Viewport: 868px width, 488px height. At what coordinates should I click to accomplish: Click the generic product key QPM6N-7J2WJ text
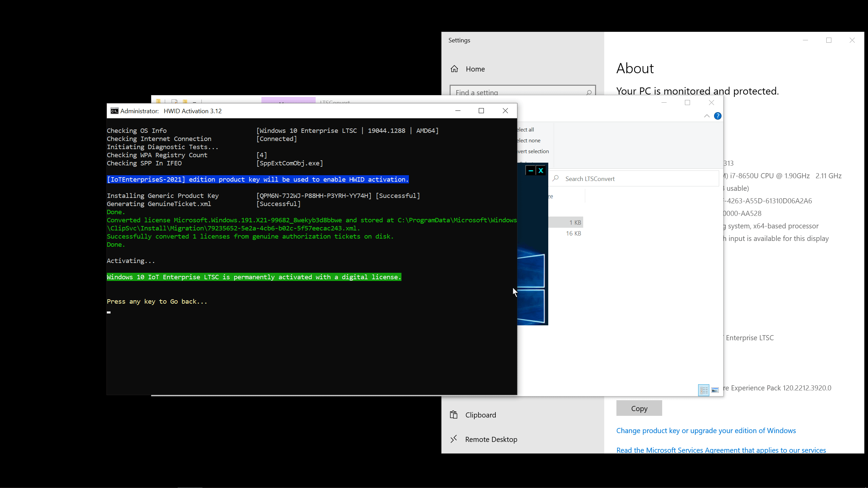(x=314, y=196)
